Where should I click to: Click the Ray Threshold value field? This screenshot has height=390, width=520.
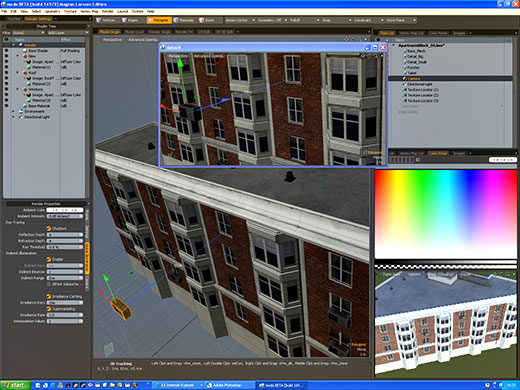click(65, 247)
